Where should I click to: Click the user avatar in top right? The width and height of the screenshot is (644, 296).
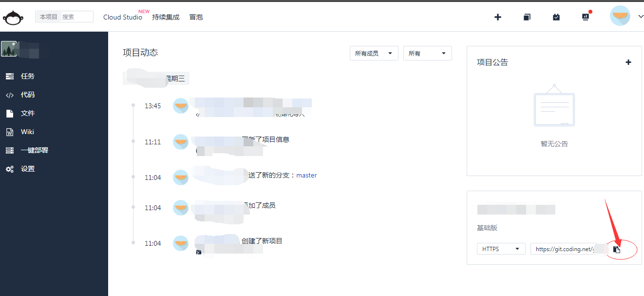click(620, 16)
